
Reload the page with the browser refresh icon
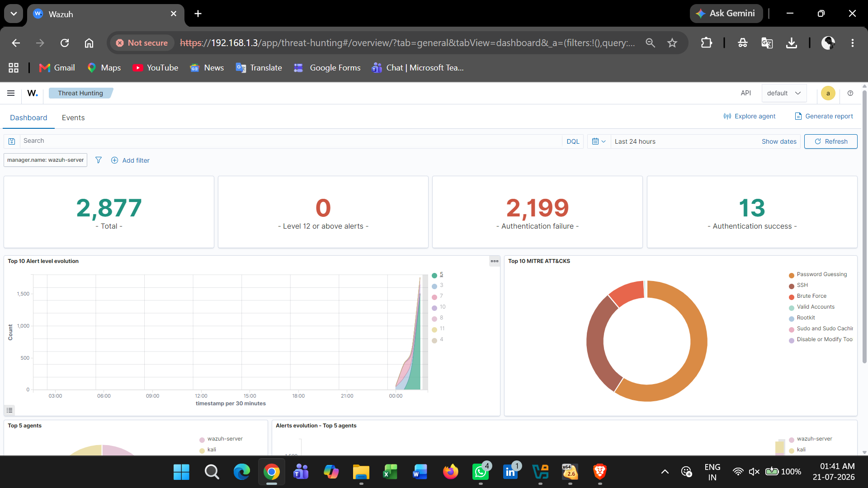click(x=65, y=43)
